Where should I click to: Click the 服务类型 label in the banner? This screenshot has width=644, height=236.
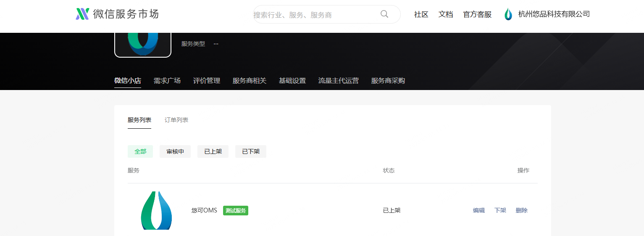pos(193,44)
